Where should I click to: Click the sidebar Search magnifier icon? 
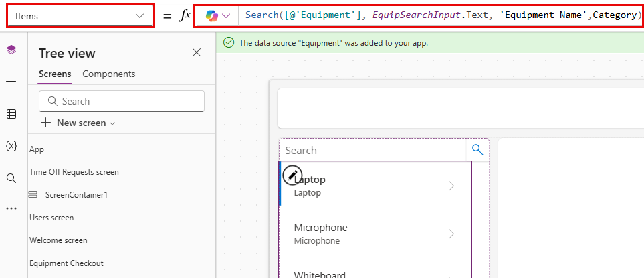tap(11, 178)
